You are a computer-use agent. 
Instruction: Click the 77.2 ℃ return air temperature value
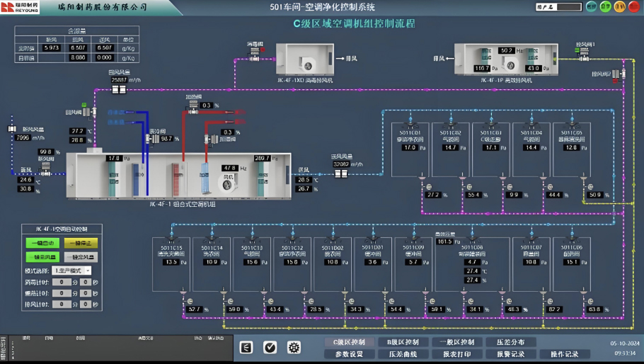[78, 131]
